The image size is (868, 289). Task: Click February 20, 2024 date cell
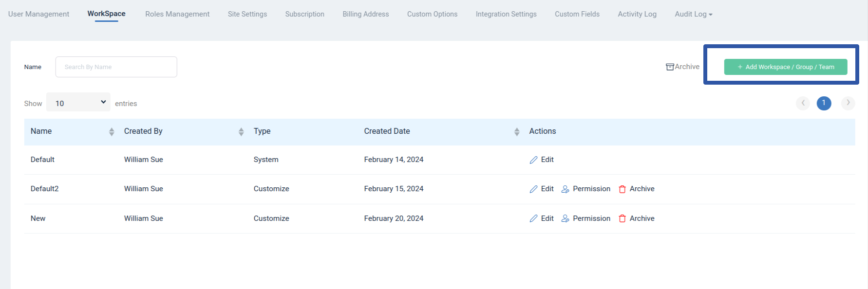[394, 218]
